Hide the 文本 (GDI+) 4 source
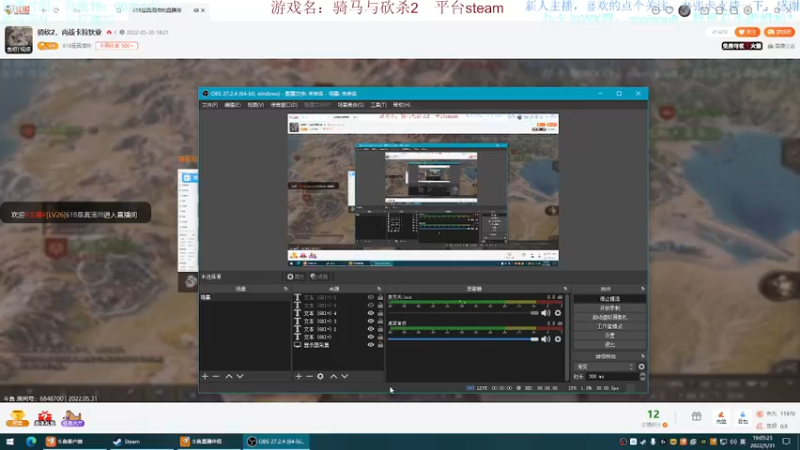This screenshot has width=800, height=450. coord(371,313)
